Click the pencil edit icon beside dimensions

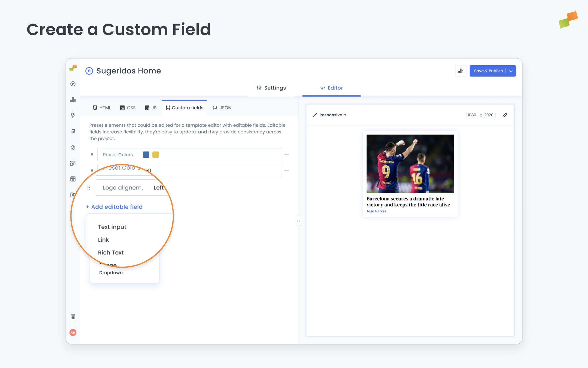[505, 115]
